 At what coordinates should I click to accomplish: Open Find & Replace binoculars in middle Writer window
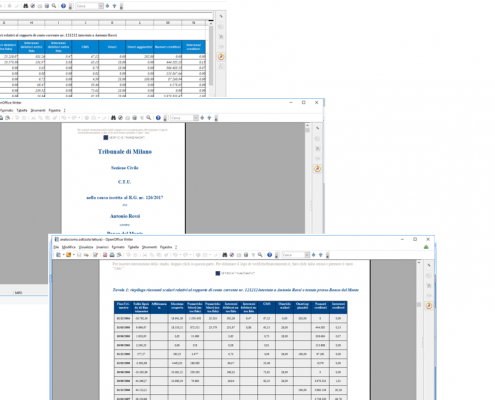pos(113,118)
